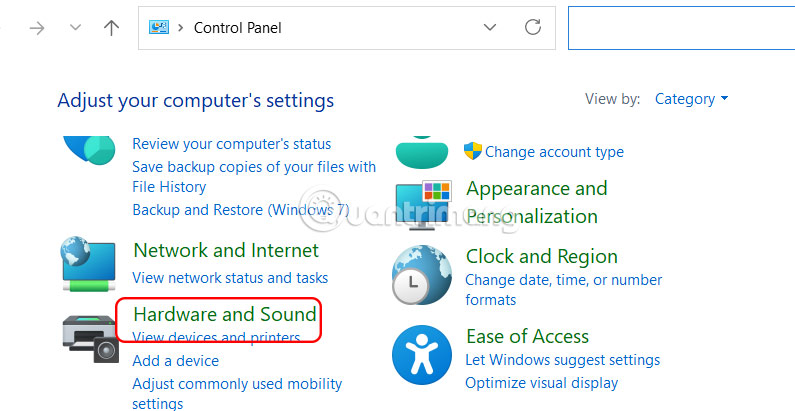
Task: Click the Forward navigation arrow
Action: point(38,28)
